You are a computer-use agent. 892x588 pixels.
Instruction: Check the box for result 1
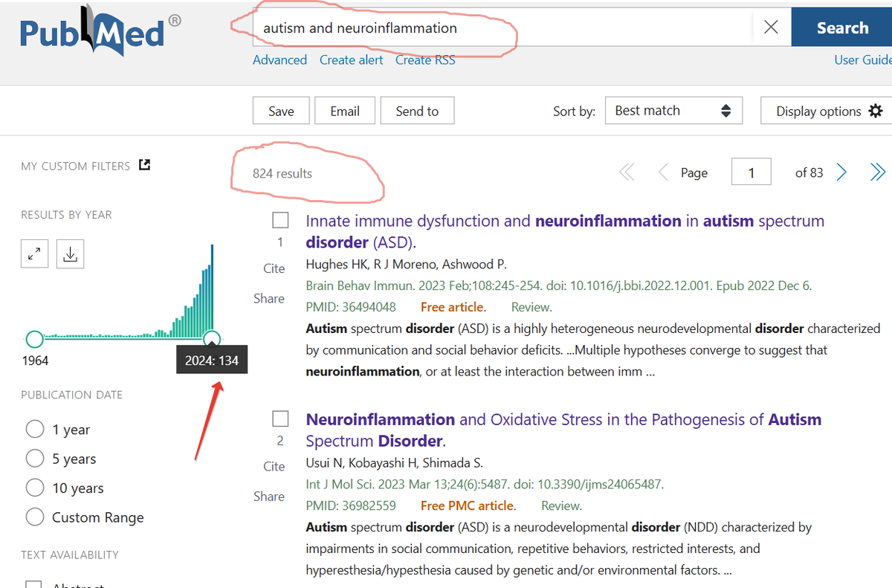(280, 220)
